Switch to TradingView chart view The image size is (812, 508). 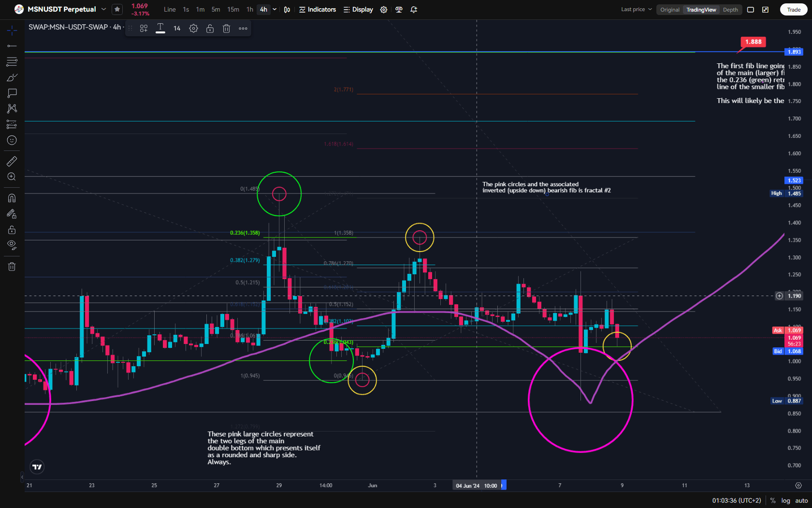click(x=701, y=10)
